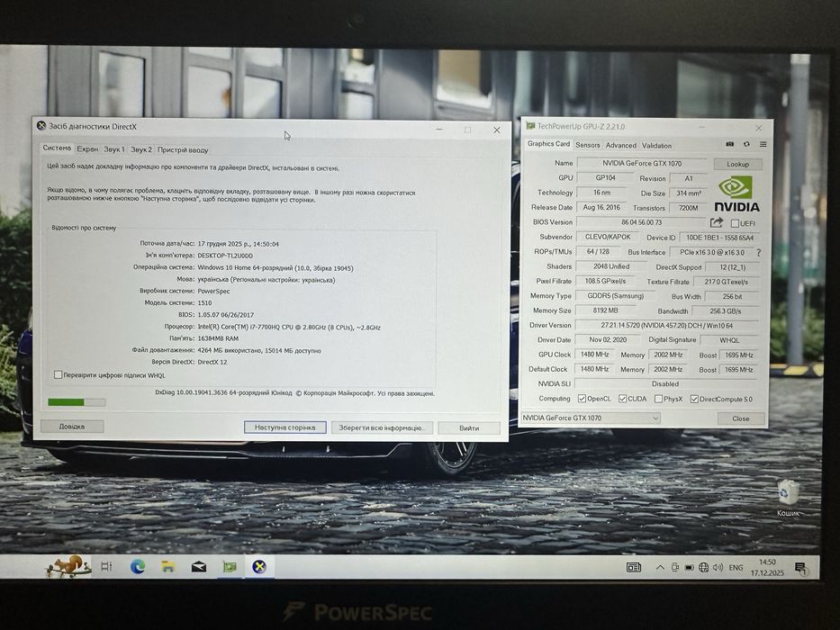Screen dimensions: 840x630
Task: Open the Graphics Card tab in GPU-Z
Action: point(548,144)
